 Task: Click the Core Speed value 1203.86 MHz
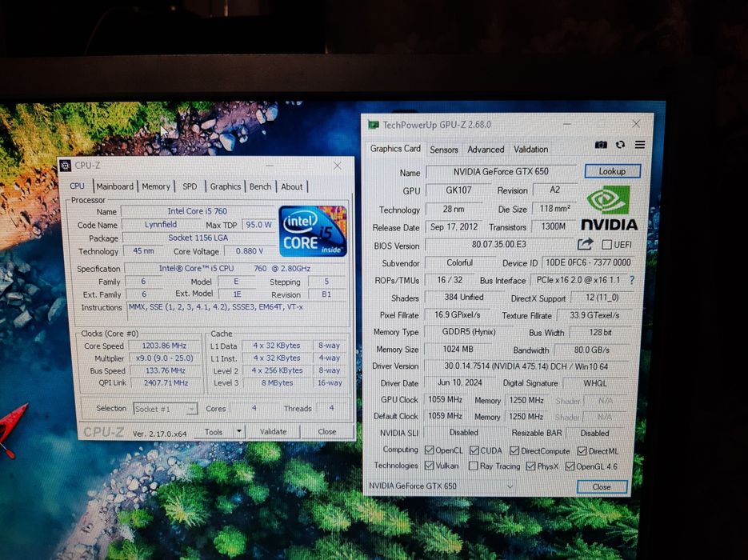(x=164, y=346)
